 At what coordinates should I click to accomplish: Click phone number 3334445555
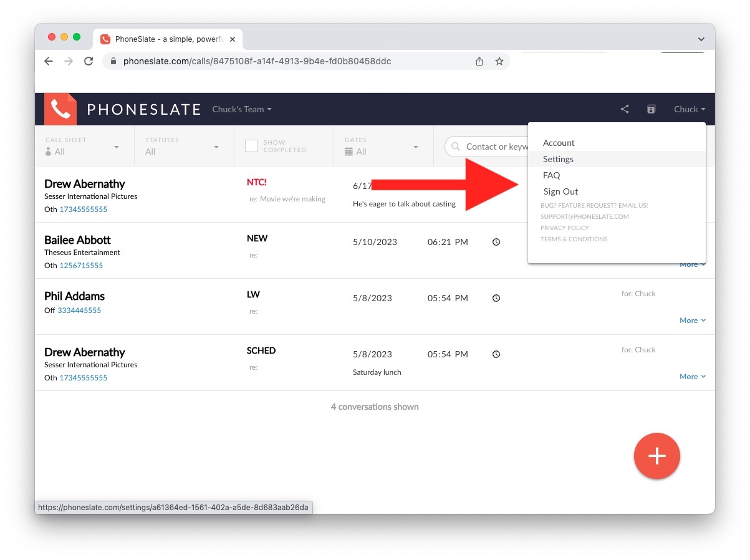[x=79, y=311]
